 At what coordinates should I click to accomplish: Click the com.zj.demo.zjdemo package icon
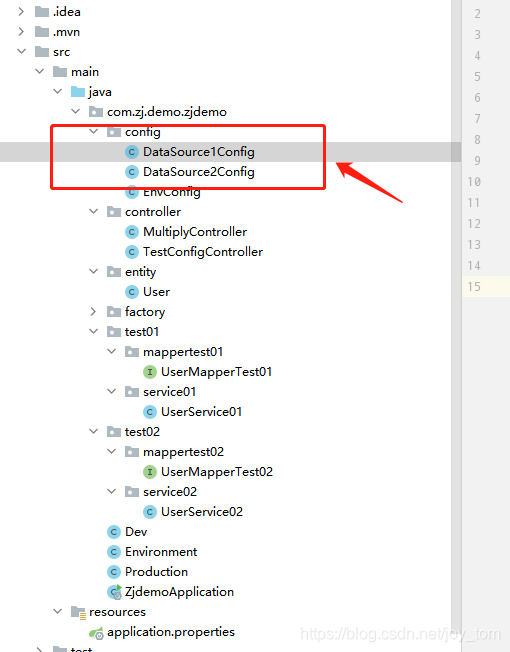tap(96, 111)
